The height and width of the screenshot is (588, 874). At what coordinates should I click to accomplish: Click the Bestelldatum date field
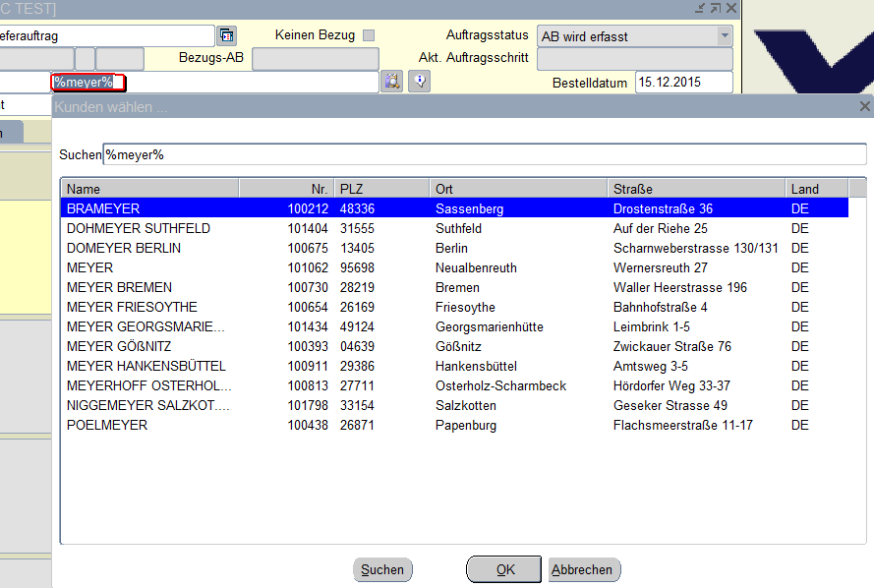[683, 83]
